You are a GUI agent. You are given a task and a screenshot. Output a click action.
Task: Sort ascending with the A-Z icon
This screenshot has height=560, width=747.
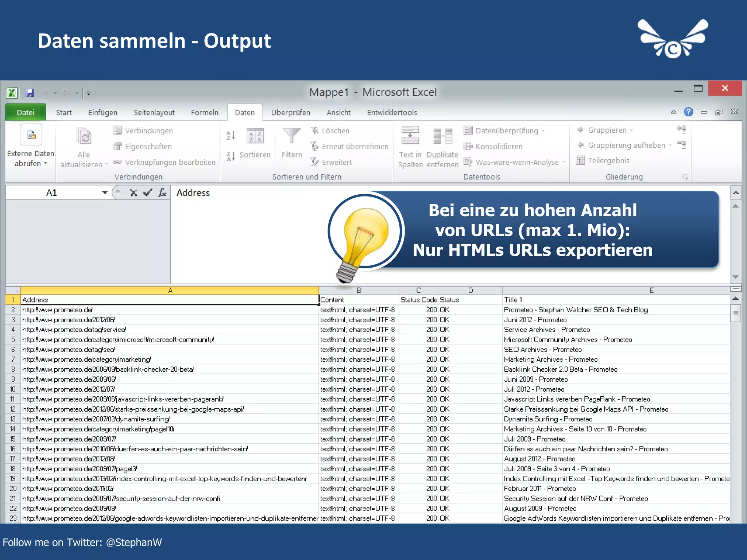tap(231, 136)
